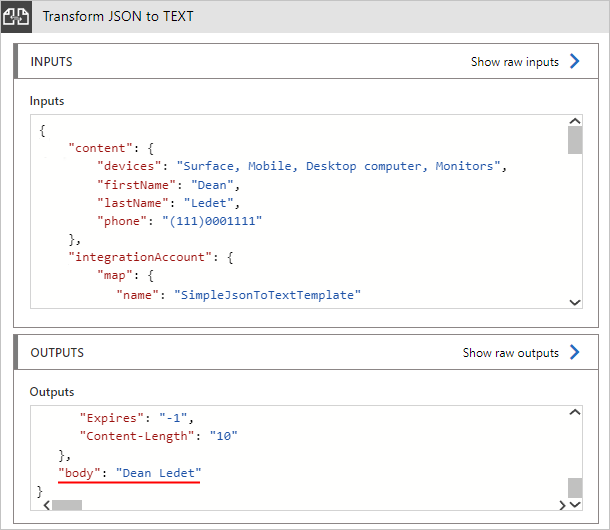Screen dimensions: 610x530
Task: Click the "devices" key in Inputs JSON
Action: [x=133, y=166]
